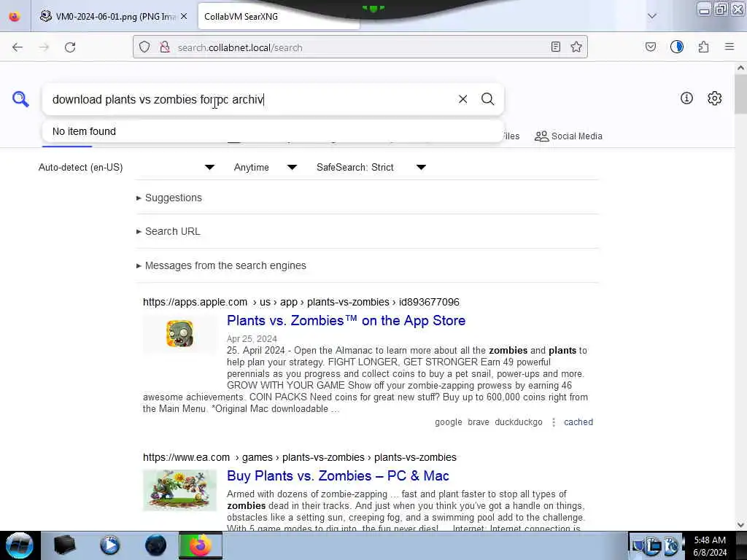Screen dimensions: 747x560
Task: Open the dark globe taskbar icon
Action: coord(155,545)
